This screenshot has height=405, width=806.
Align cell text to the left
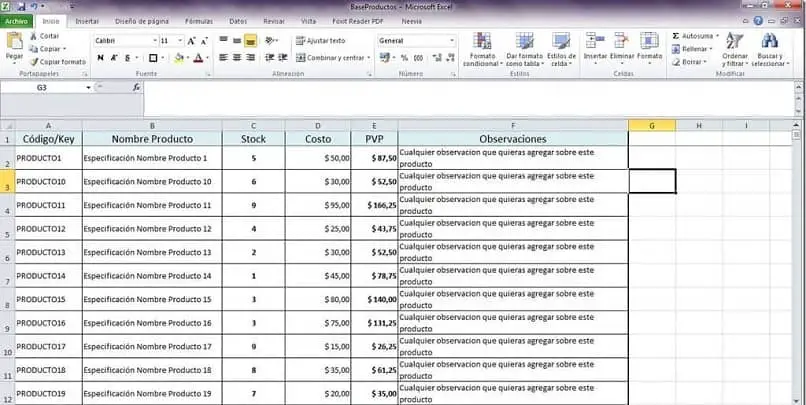223,58
